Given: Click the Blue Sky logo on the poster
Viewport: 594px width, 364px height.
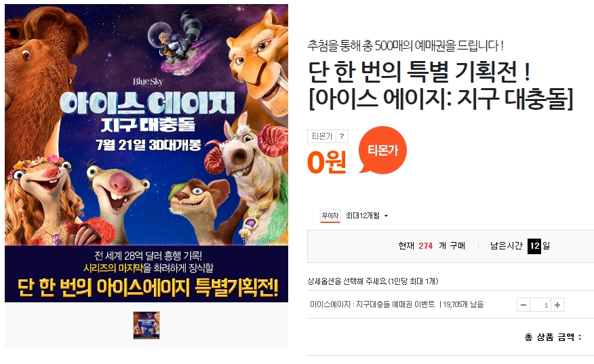Looking at the screenshot, I should point(148,81).
